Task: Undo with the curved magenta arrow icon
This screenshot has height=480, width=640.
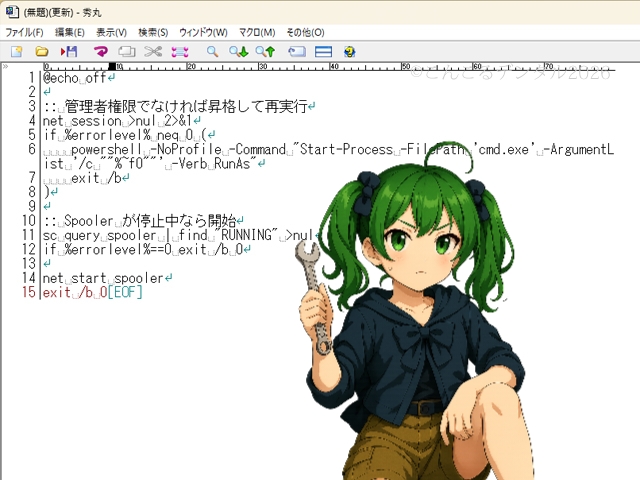Action: point(100,51)
